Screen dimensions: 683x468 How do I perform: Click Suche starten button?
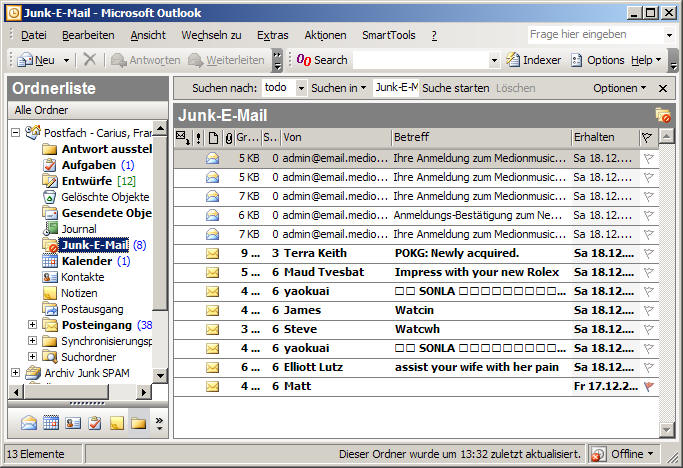[456, 88]
